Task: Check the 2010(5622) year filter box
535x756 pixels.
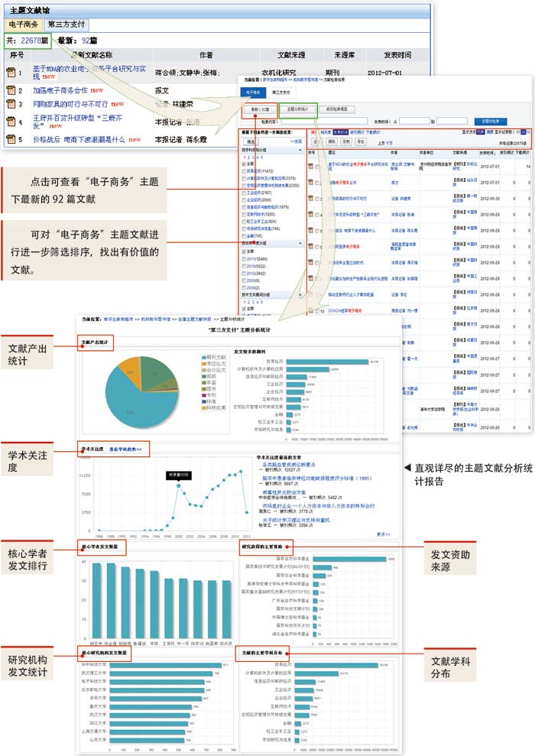Action: pos(244,266)
